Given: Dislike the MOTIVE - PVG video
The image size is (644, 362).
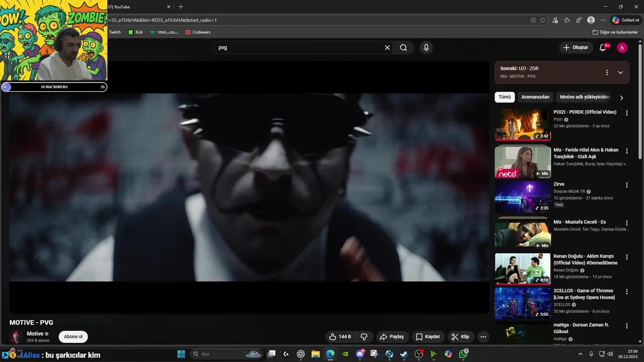Looking at the screenshot, I should (364, 337).
